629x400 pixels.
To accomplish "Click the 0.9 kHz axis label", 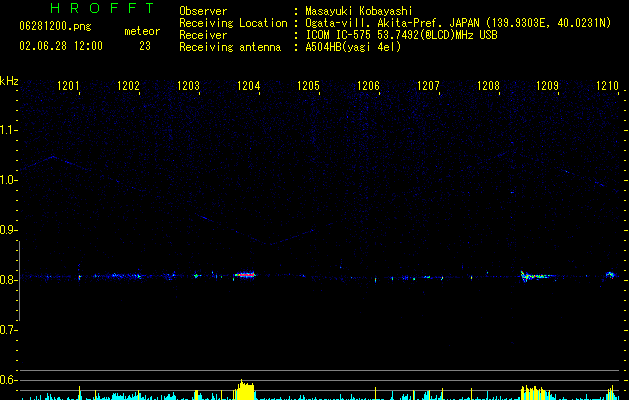I will click(x=8, y=230).
